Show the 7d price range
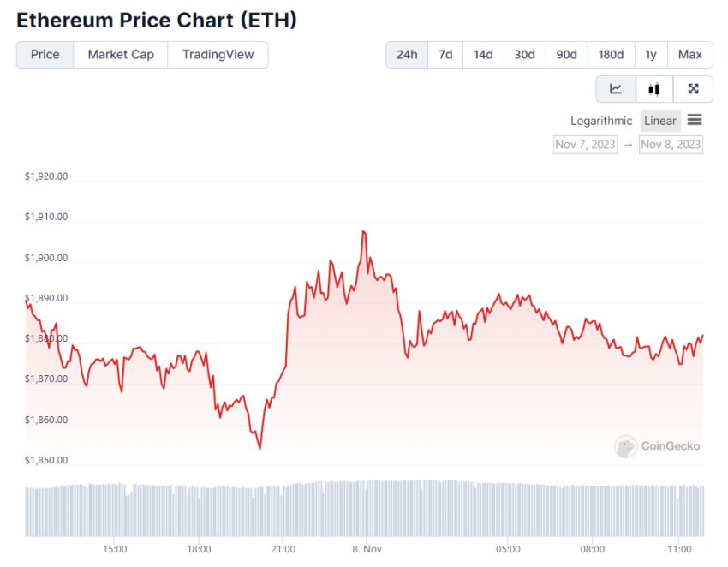Viewport: 728px width, 567px height. [445, 55]
